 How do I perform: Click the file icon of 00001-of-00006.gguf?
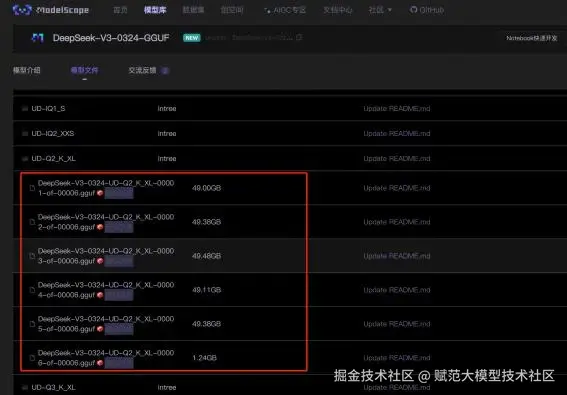point(32,188)
